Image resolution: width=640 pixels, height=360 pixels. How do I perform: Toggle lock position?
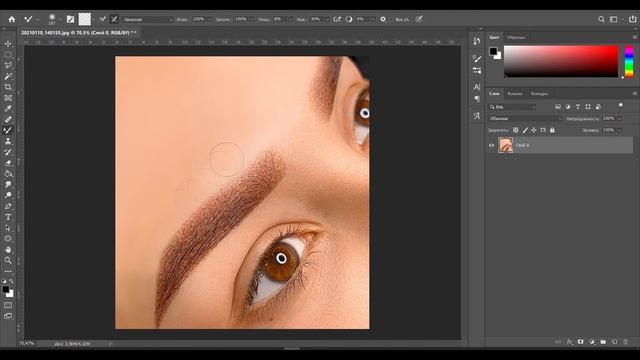click(x=534, y=130)
